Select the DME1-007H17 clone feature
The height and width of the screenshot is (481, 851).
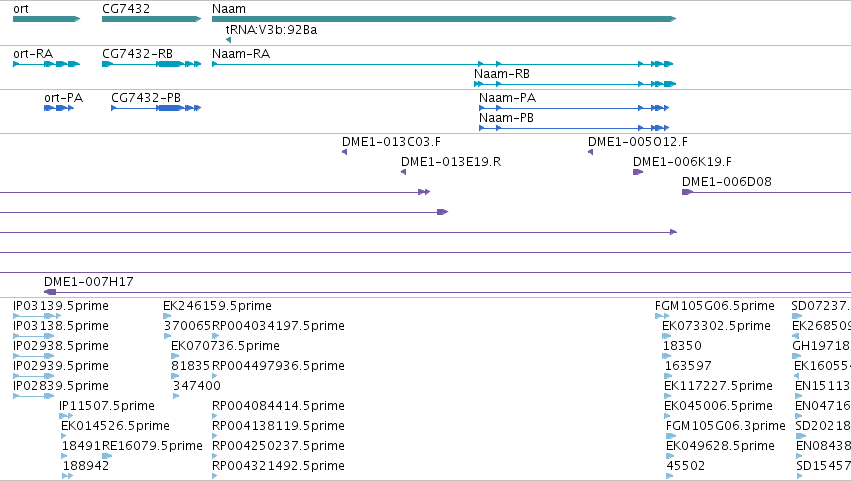click(x=447, y=292)
